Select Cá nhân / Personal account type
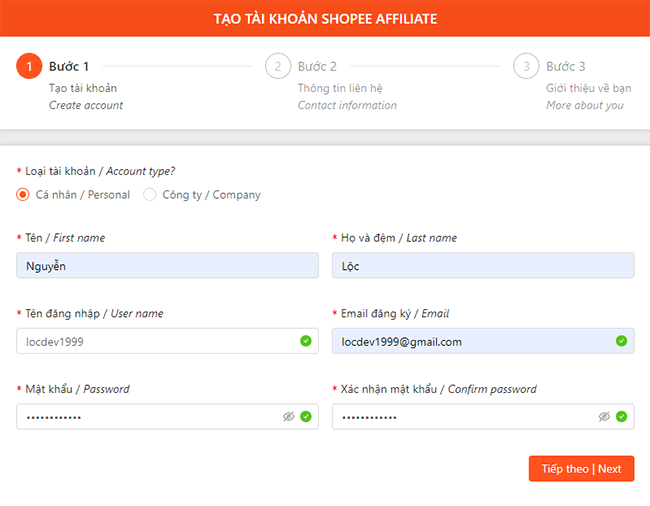This screenshot has height=506, width=650. [x=23, y=195]
